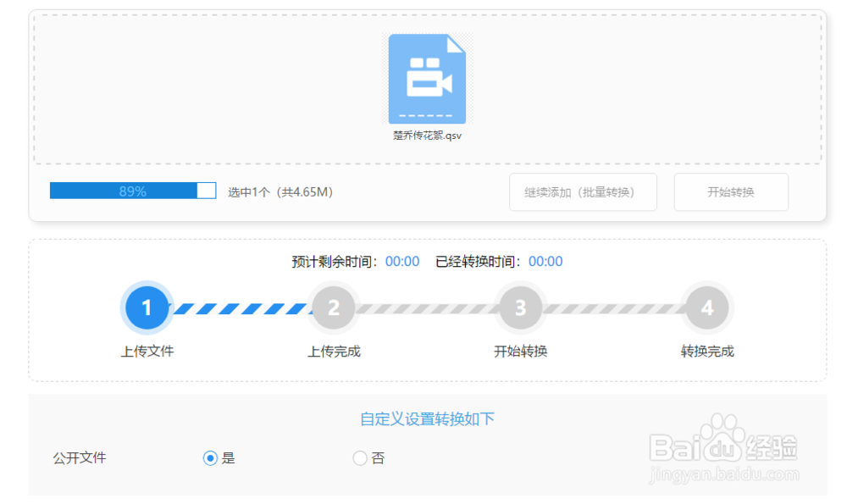This screenshot has width=847, height=504.
Task: Click the file name 楚乔传花絮.qsv
Action: (x=427, y=136)
